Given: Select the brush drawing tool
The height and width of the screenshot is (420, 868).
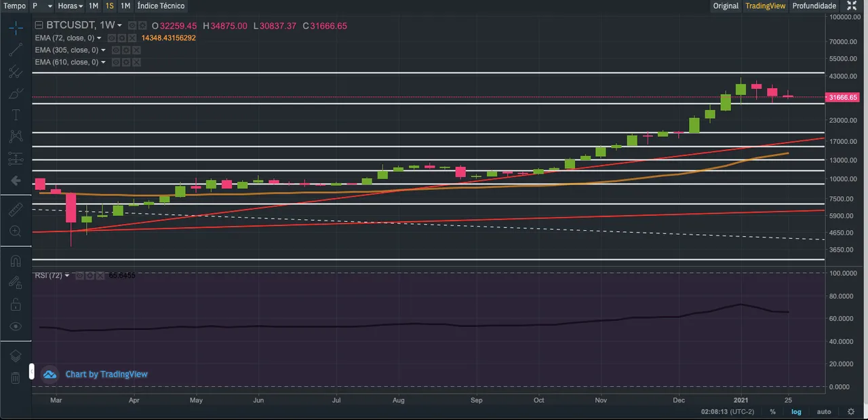Looking at the screenshot, I should (x=16, y=94).
